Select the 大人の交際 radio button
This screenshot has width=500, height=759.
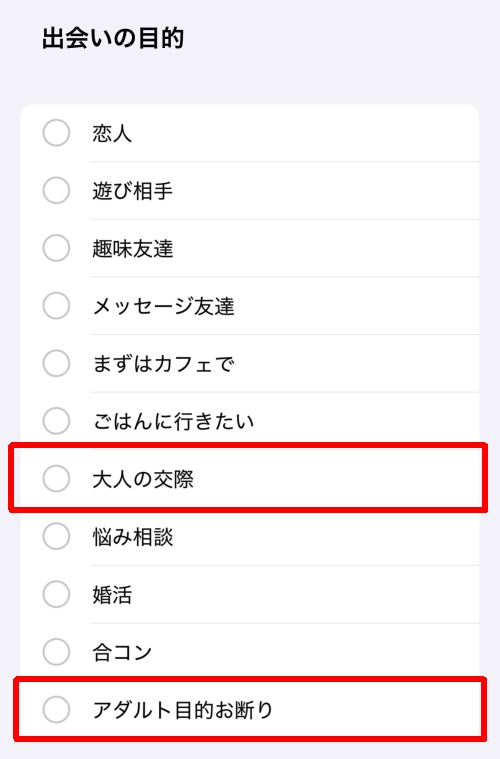pyautogui.click(x=56, y=478)
